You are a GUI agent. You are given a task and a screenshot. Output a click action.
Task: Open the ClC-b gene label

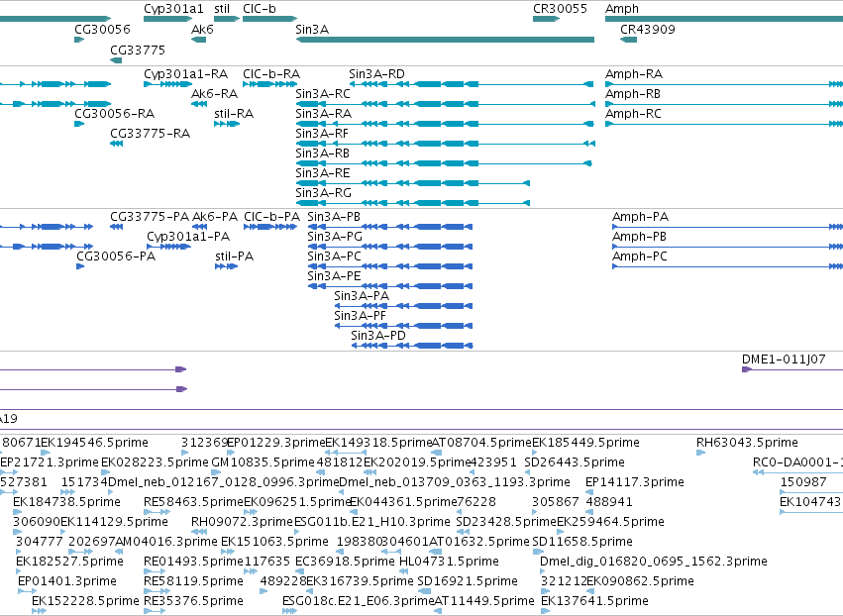click(260, 9)
